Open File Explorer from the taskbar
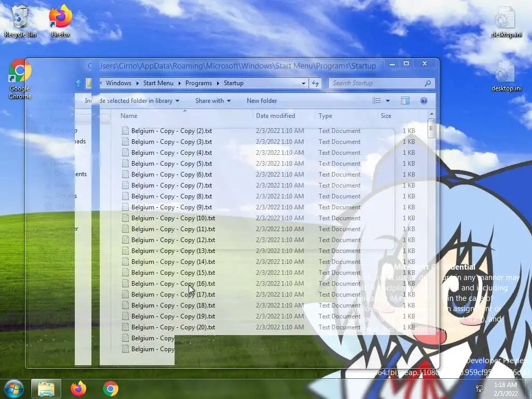 [46, 389]
